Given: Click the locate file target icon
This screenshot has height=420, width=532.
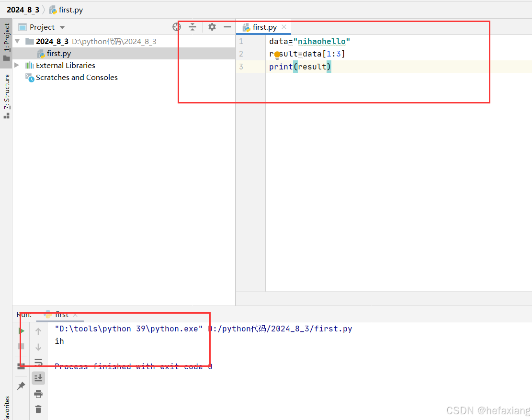Looking at the screenshot, I should 177,27.
